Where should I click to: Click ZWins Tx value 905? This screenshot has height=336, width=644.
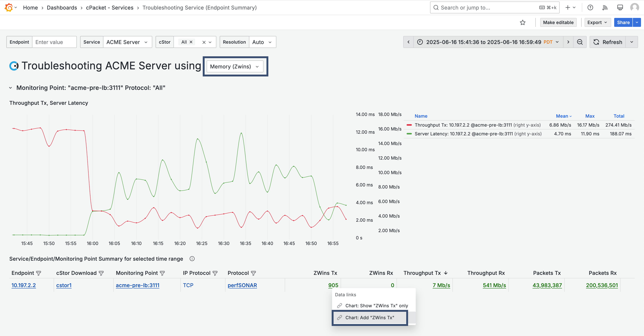coord(333,285)
